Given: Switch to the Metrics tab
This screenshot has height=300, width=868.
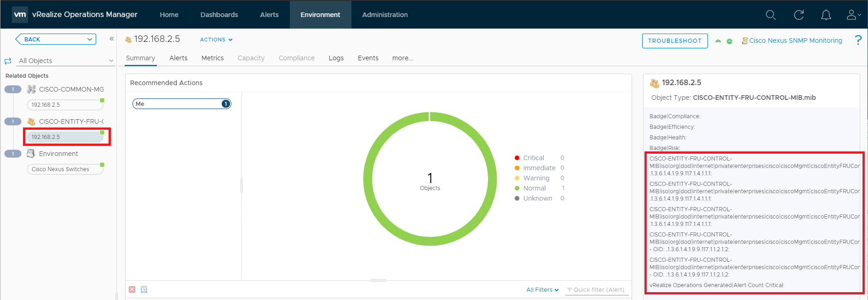Looking at the screenshot, I should [212, 58].
